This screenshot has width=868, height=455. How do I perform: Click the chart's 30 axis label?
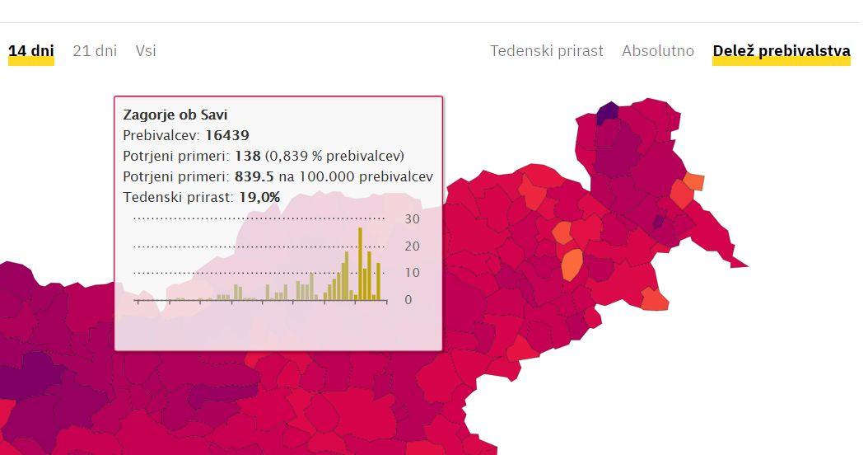[x=412, y=219]
